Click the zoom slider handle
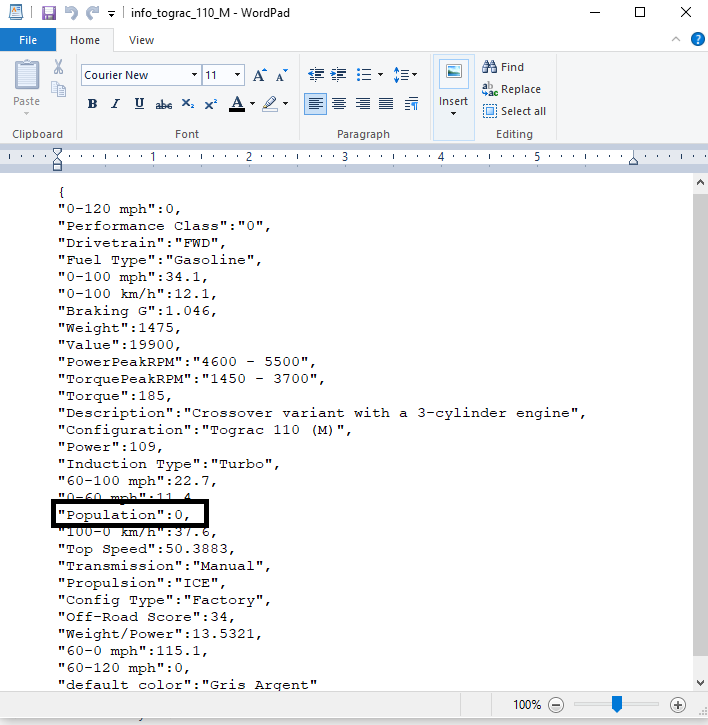708x725 pixels. 617,704
